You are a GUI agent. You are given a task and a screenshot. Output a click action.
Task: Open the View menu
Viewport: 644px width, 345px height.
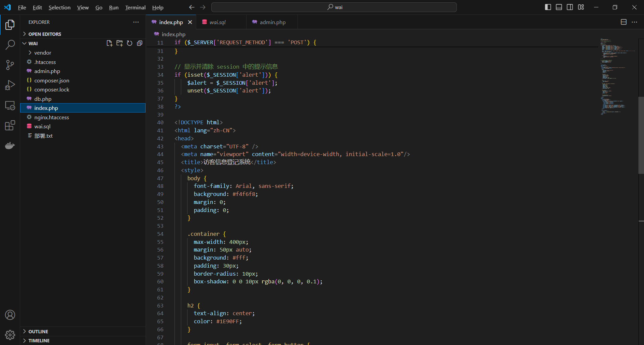(83, 7)
